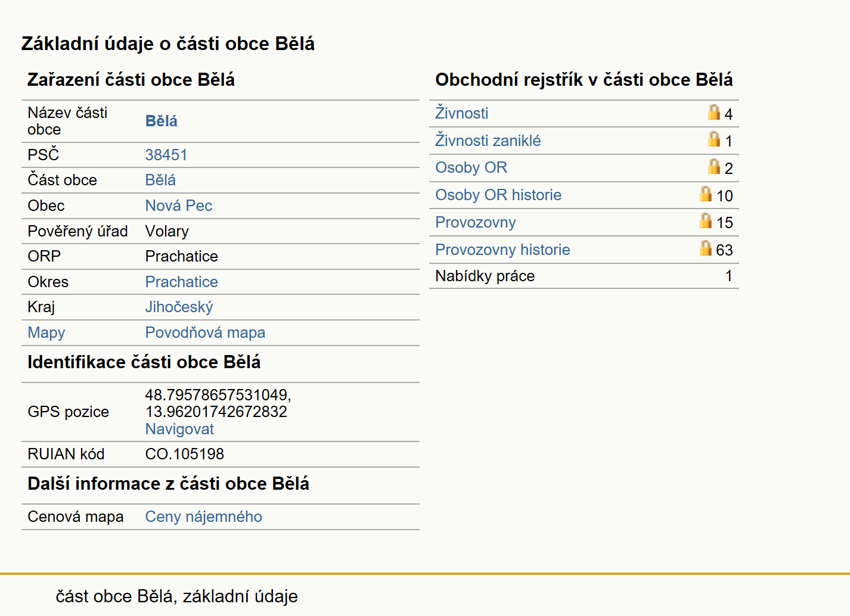Open the Povodňová mapa link

(x=206, y=332)
